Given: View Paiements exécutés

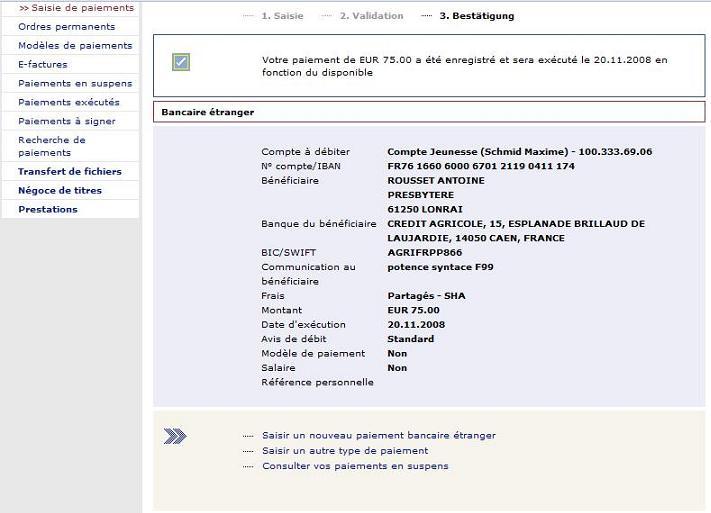Looking at the screenshot, I should click(69, 103).
